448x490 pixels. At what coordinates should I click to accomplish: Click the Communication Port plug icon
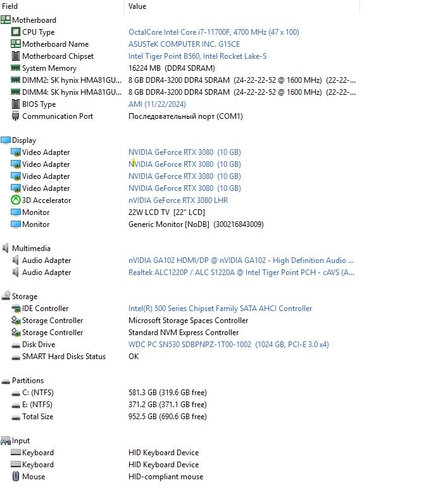[x=15, y=116]
